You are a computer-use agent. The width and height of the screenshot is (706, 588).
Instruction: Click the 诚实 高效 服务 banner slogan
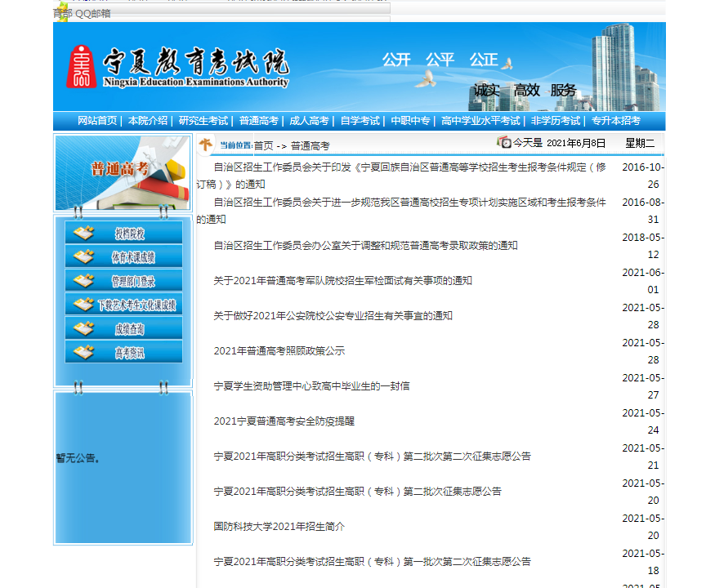pos(525,91)
